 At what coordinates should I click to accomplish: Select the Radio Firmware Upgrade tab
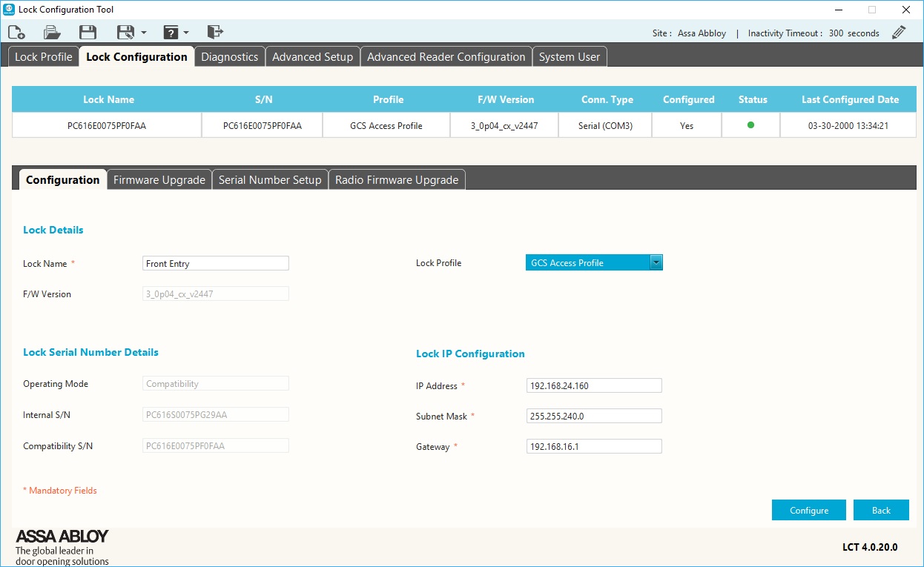pos(397,180)
